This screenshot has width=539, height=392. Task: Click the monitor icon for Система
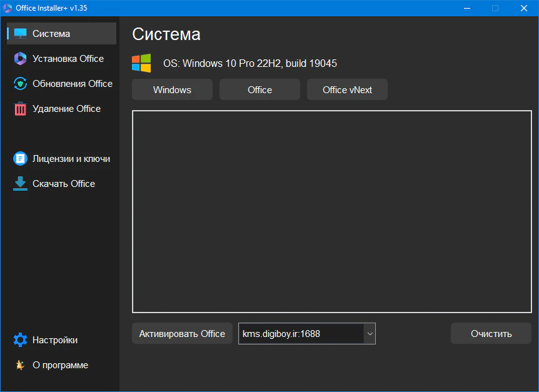(x=21, y=34)
